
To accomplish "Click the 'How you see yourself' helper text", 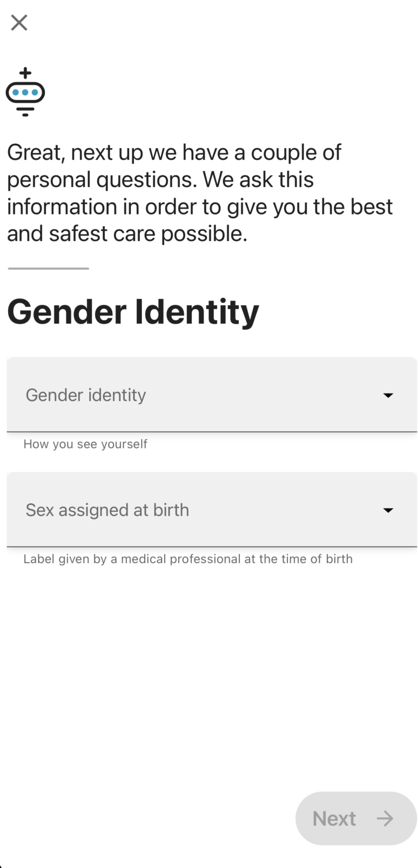I will [85, 444].
